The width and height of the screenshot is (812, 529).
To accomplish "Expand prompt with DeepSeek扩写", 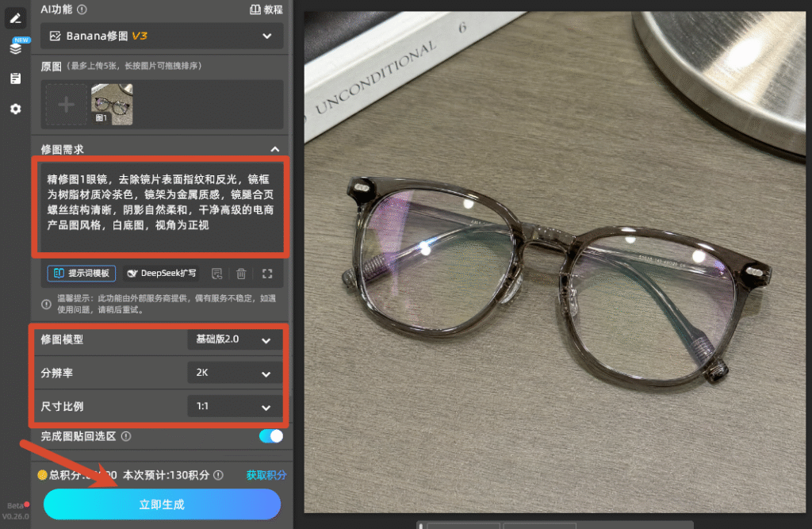I will pos(162,273).
